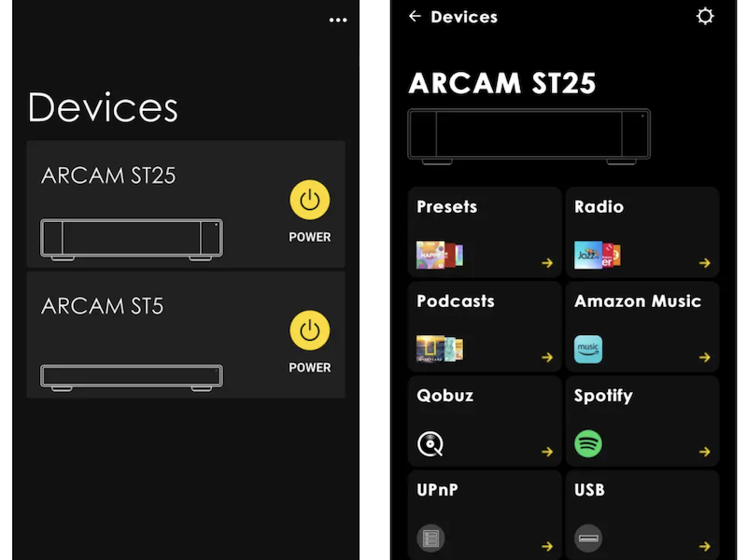Viewport: 747px width, 560px height.
Task: Go back using the arrow beside Devices
Action: [x=415, y=17]
